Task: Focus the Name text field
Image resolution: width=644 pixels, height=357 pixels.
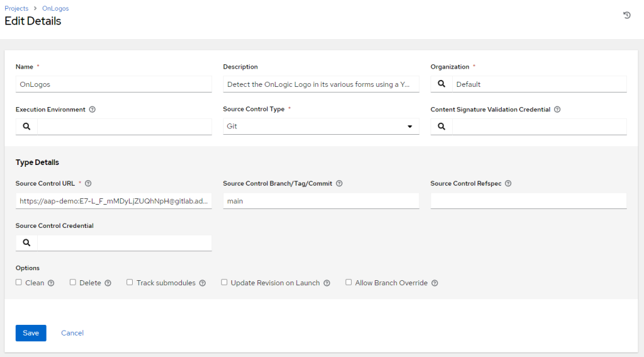Action: tap(113, 84)
